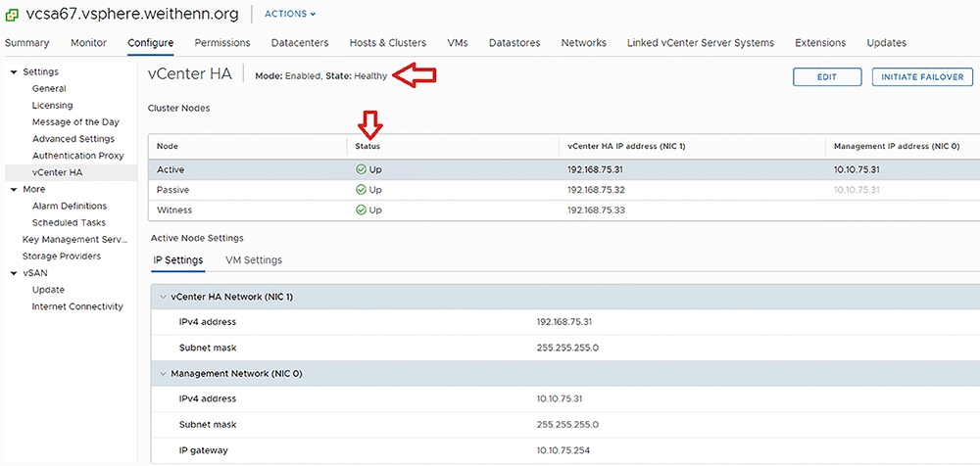The height and width of the screenshot is (466, 980).
Task: Select vCenter HA in sidebar
Action: [58, 172]
